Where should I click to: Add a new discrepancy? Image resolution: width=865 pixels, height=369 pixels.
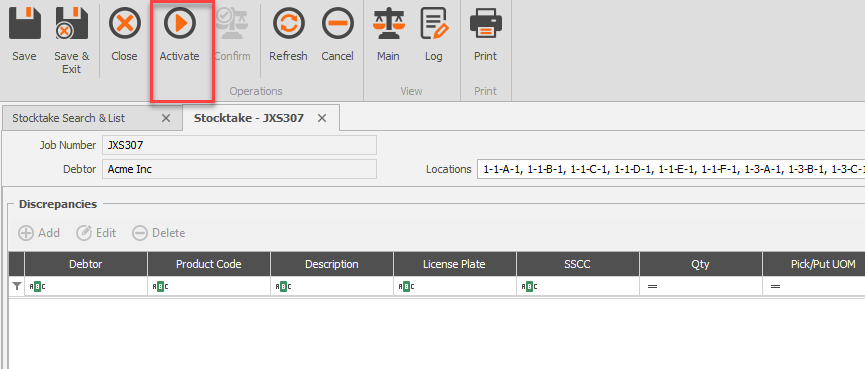(39, 233)
